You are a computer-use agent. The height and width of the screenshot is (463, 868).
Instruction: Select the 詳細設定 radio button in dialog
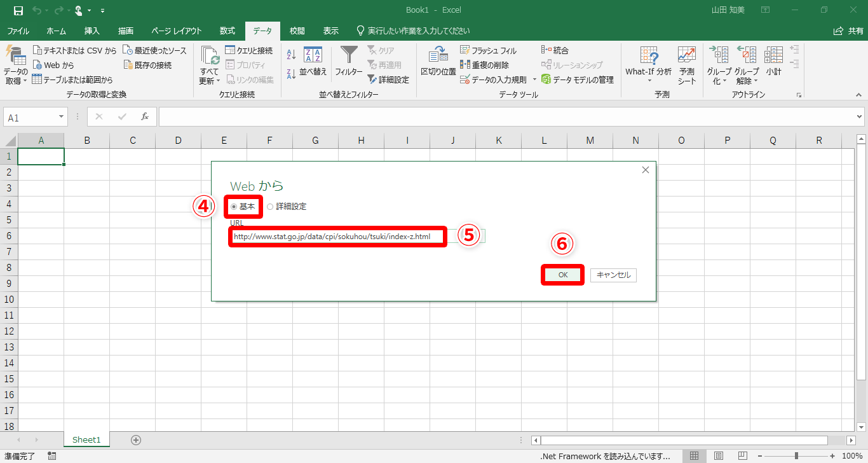270,207
